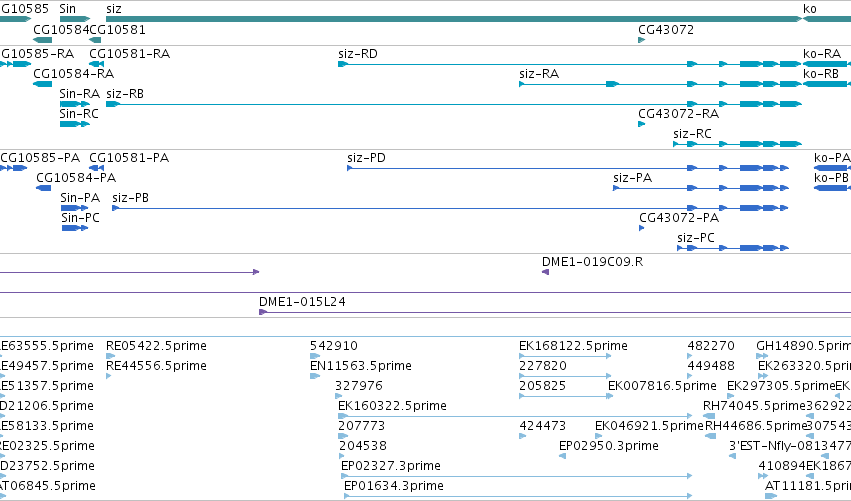Image resolution: width=851 pixels, height=501 pixels.
Task: Select the CG43072-RA transcript label
Action: coord(678,114)
